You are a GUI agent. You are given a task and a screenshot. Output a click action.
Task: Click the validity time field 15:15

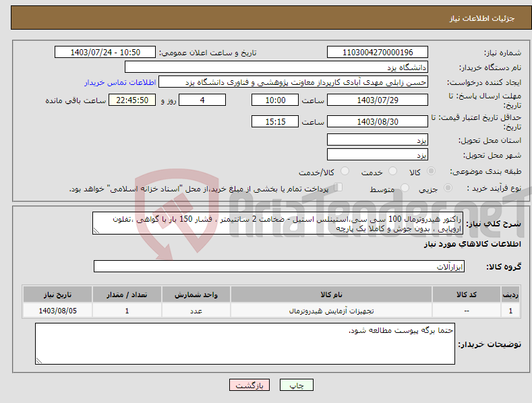coord(275,121)
